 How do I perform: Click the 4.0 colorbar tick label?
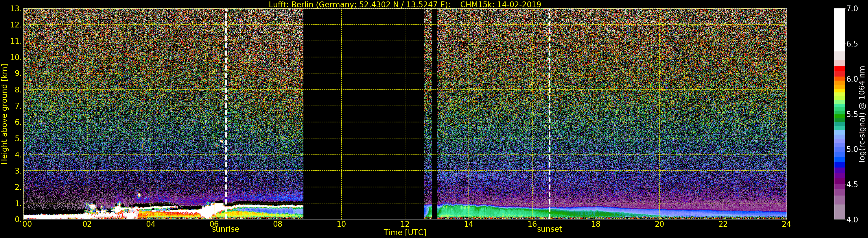(852, 220)
